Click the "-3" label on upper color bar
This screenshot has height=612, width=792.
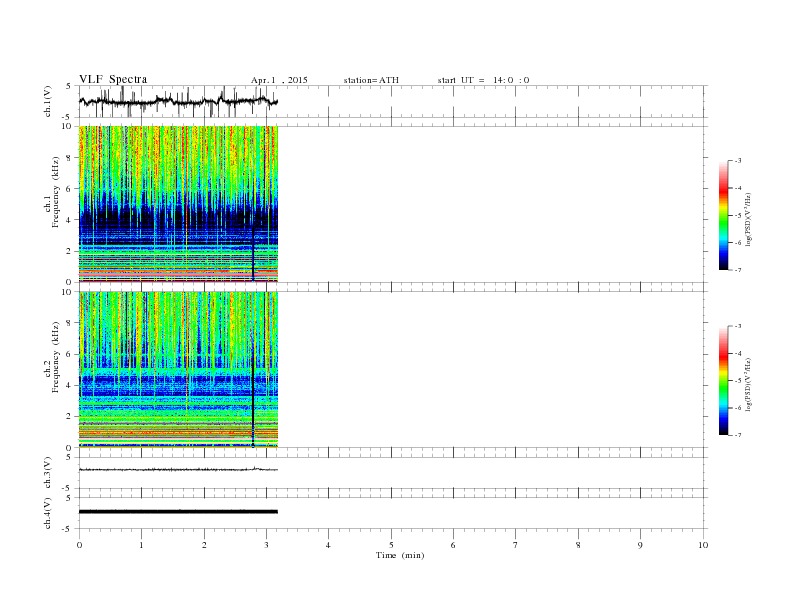pyautogui.click(x=738, y=161)
